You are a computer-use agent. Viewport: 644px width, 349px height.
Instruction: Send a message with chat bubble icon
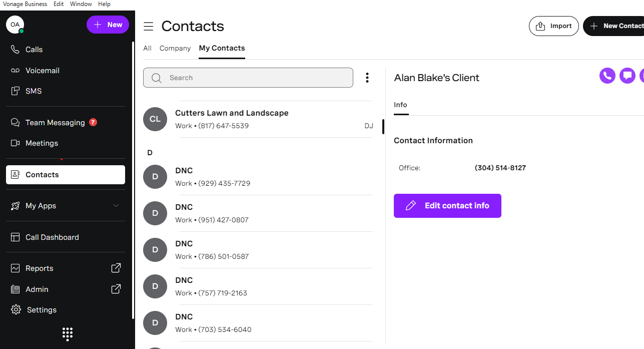tap(627, 76)
